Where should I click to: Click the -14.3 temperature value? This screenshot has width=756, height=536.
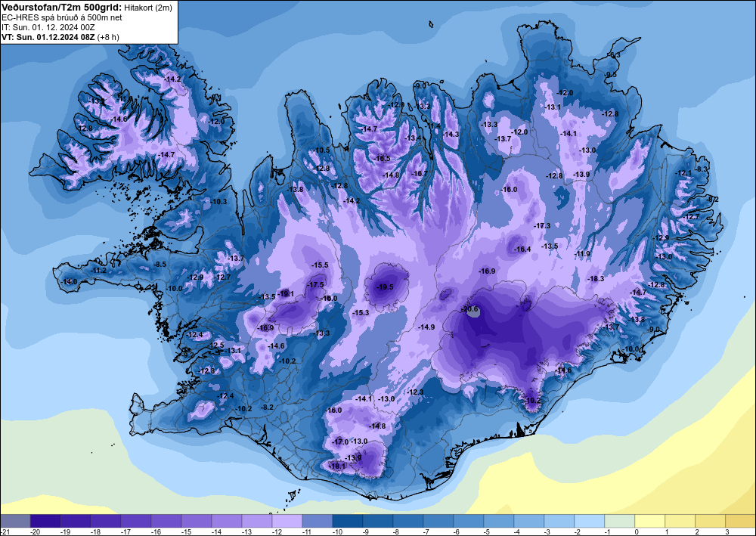451,135
